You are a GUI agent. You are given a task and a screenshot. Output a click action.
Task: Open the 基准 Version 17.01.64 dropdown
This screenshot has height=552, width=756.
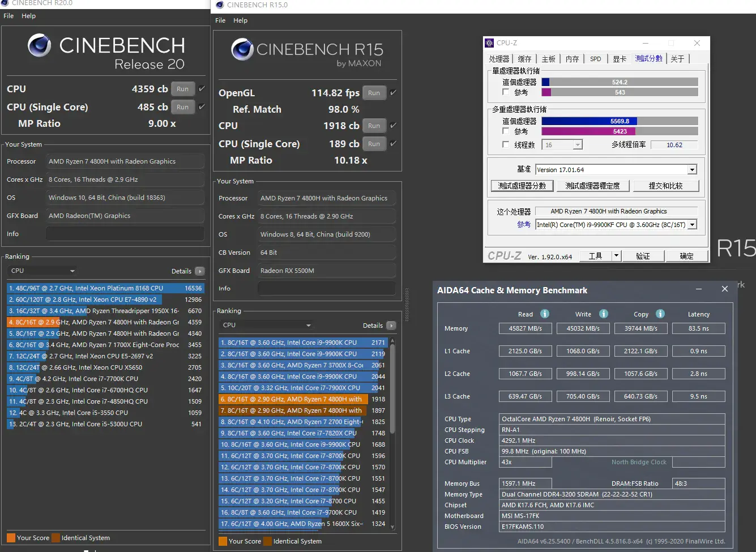pos(616,170)
